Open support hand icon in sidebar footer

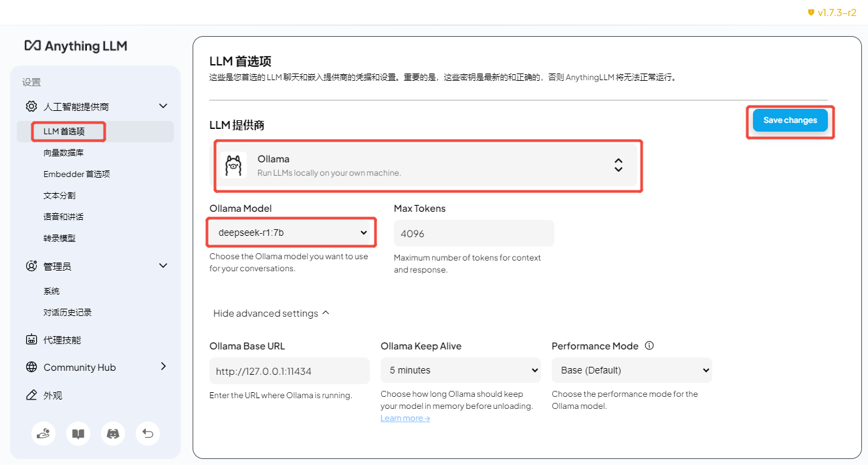tap(43, 434)
